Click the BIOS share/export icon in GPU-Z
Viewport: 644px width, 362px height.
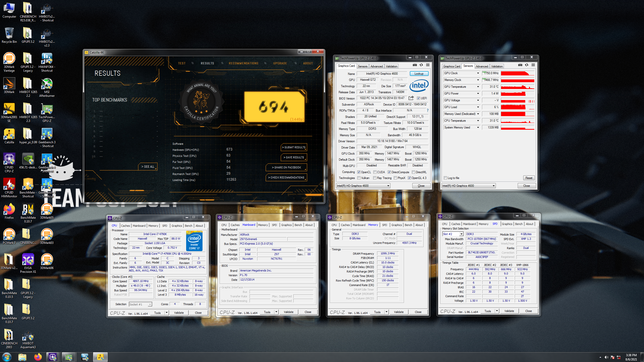(411, 98)
